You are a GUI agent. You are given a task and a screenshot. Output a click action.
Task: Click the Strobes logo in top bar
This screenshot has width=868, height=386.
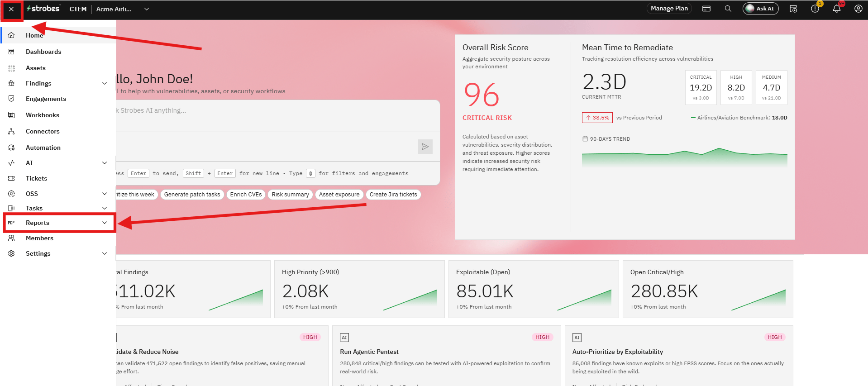point(43,9)
